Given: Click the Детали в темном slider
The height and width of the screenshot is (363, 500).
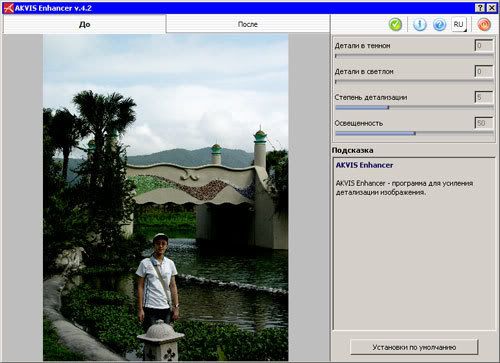Looking at the screenshot, I should [x=414, y=56].
